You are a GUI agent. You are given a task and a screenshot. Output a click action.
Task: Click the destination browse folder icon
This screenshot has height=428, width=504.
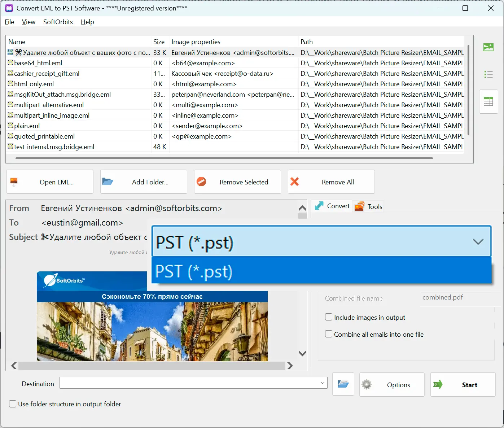coord(343,384)
